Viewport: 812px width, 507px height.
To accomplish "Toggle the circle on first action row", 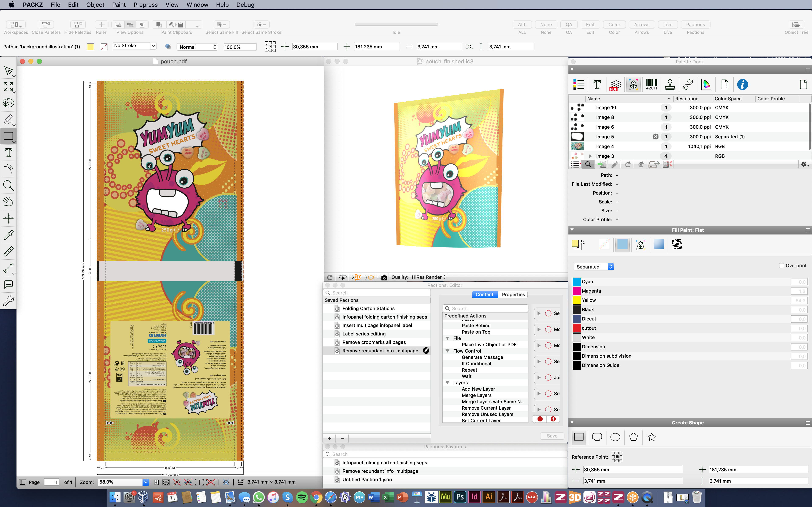I will click(548, 313).
